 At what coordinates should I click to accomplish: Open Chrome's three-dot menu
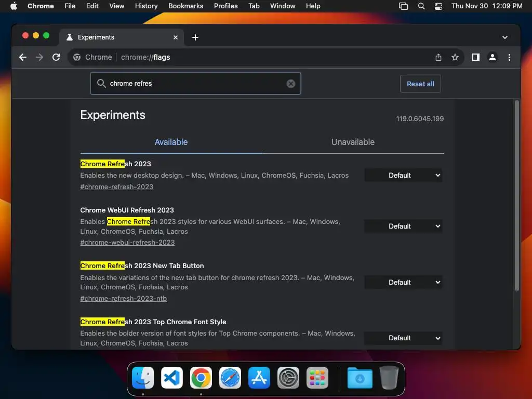509,57
